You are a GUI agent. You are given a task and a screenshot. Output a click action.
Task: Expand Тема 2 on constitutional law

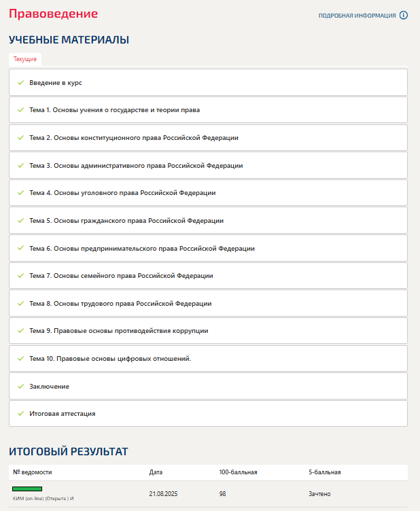tap(134, 138)
